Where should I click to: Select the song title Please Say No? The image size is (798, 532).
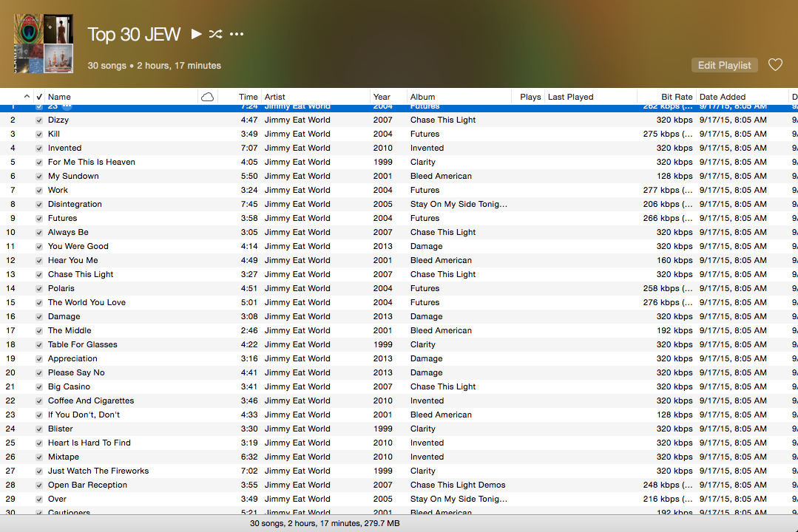[76, 372]
